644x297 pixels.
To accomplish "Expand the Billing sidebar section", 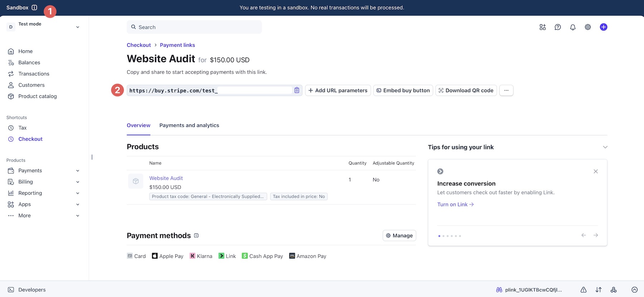I will pos(78,182).
